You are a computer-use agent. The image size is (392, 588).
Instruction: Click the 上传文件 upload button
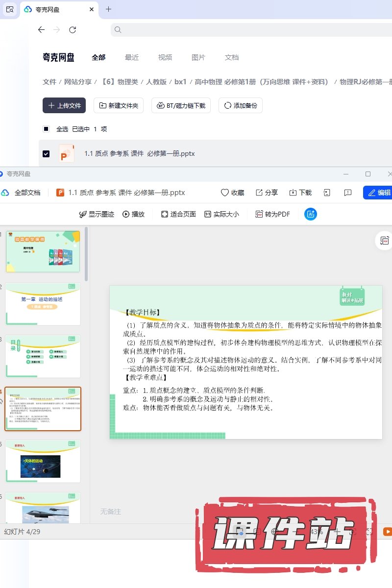[64, 105]
